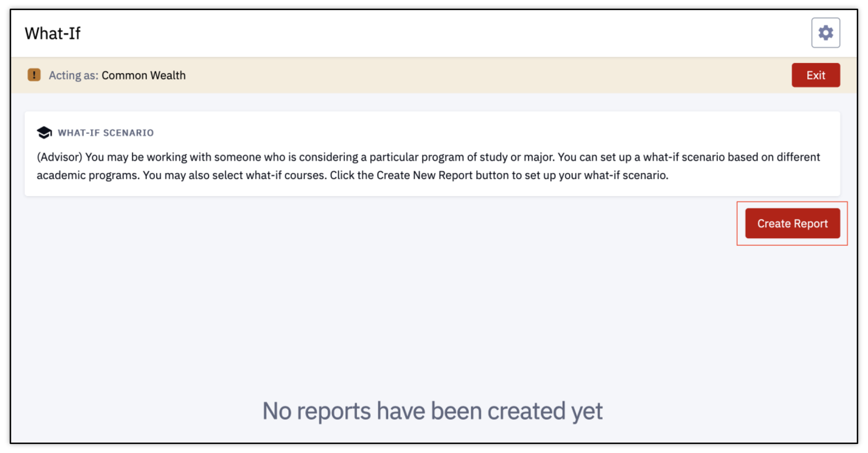
Task: Click the orange warning exclamation icon
Action: (x=34, y=75)
